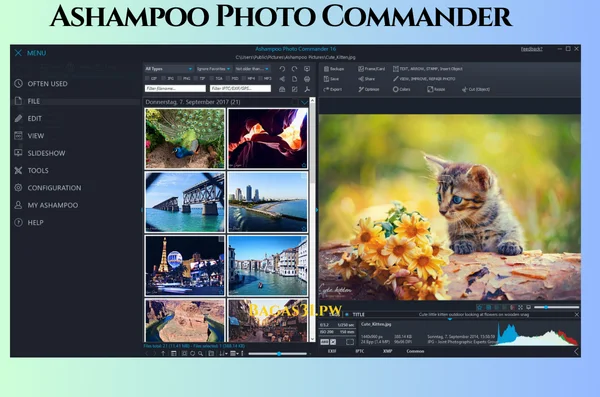Click the thumbnail list vertical scrollbar
This screenshot has width=600, height=397.
click(312, 220)
